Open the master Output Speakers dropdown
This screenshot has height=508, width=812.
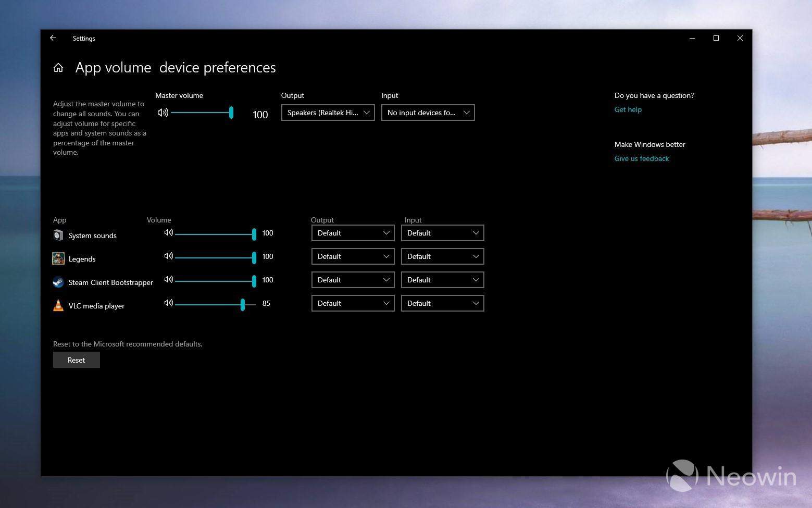328,113
